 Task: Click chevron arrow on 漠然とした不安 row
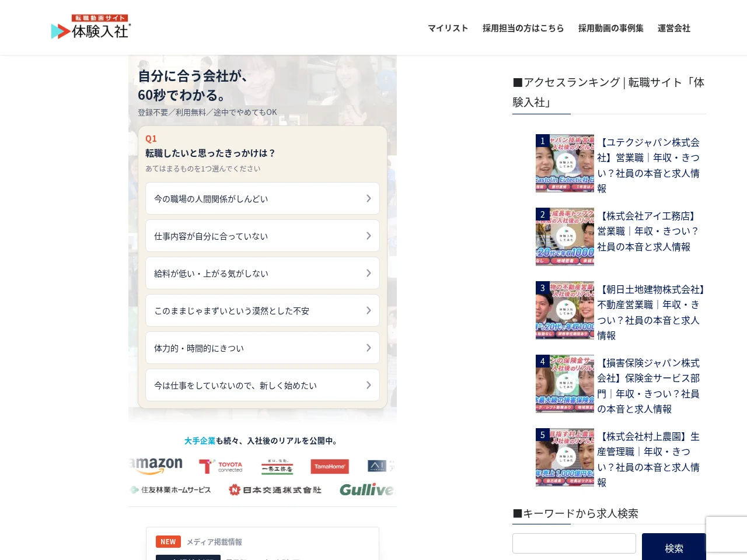coord(368,310)
